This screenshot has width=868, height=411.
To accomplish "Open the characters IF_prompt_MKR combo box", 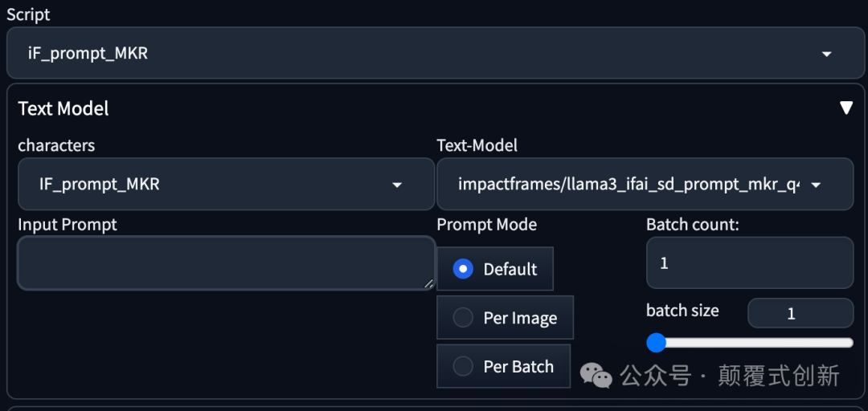I will [209, 184].
